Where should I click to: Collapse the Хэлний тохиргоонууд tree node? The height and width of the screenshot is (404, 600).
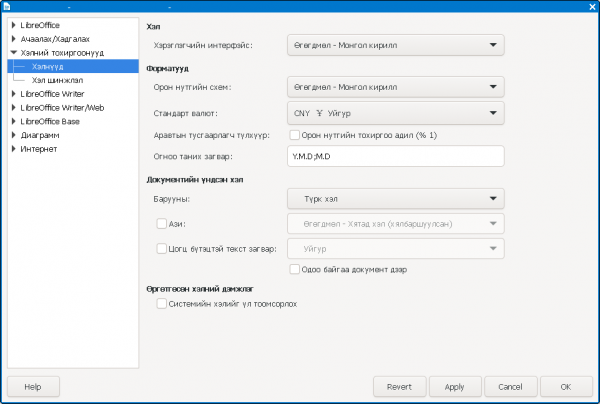[x=13, y=52]
